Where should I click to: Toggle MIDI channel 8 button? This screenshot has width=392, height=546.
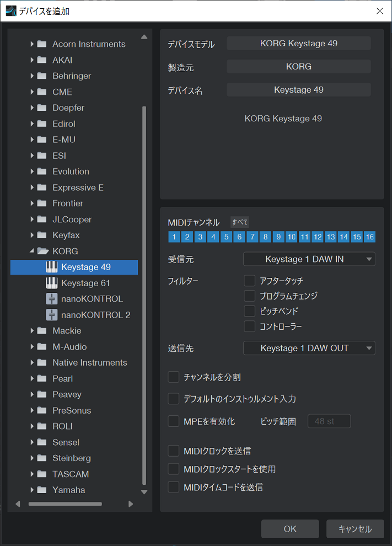coord(266,237)
